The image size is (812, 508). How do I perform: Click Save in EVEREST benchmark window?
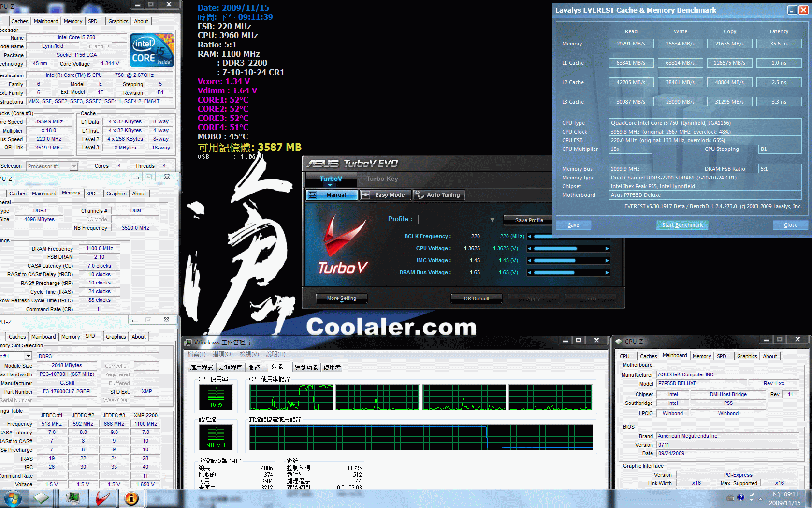click(573, 225)
